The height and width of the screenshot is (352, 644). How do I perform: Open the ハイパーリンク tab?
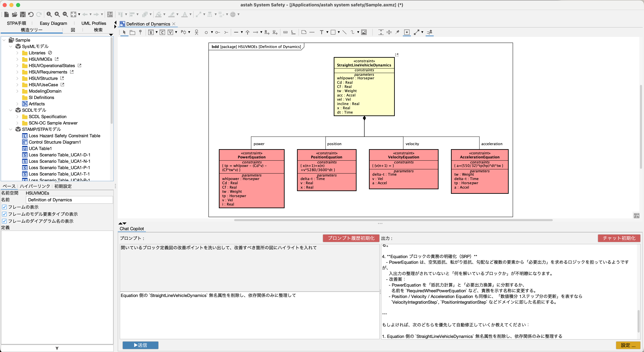(x=35, y=186)
